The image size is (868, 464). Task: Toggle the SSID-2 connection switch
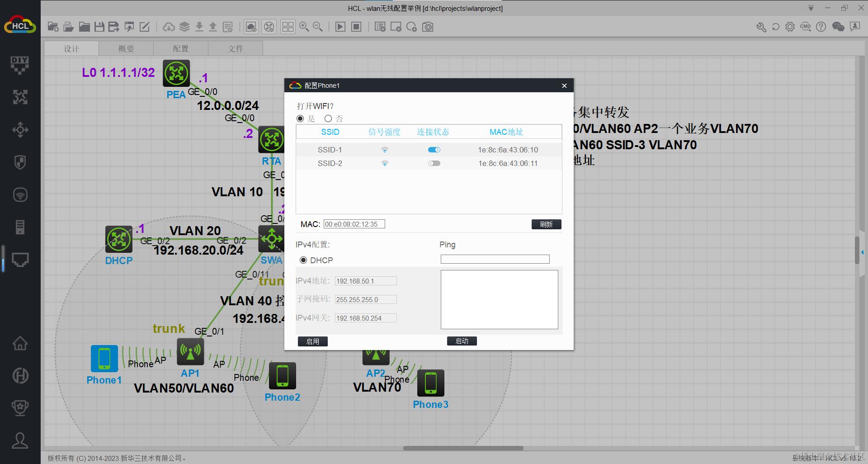pyautogui.click(x=434, y=163)
